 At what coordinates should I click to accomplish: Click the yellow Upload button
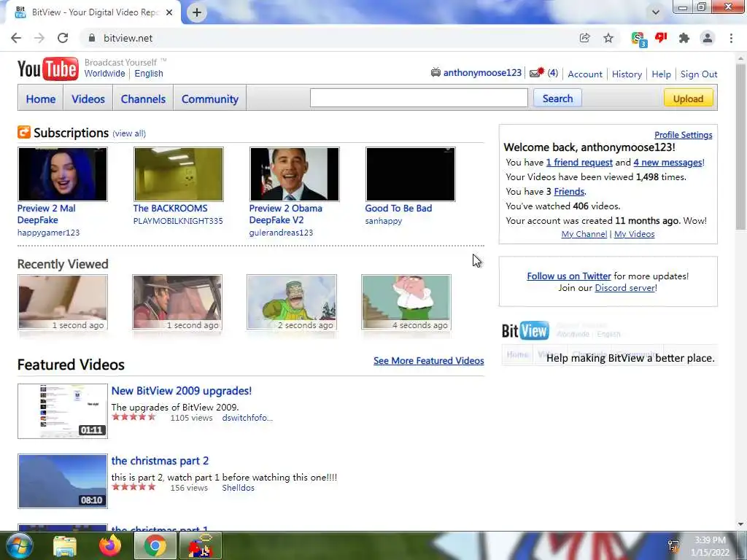click(x=688, y=98)
